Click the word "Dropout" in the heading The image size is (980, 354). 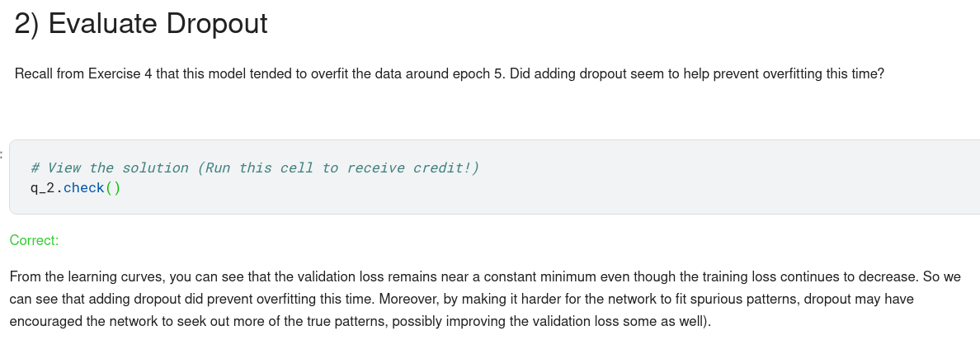(x=216, y=24)
